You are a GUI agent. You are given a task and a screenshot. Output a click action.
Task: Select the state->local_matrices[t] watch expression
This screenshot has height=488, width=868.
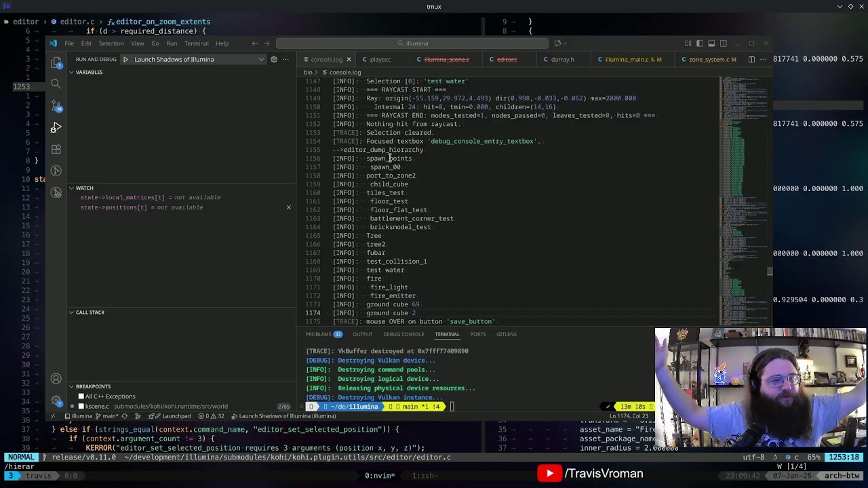click(151, 197)
